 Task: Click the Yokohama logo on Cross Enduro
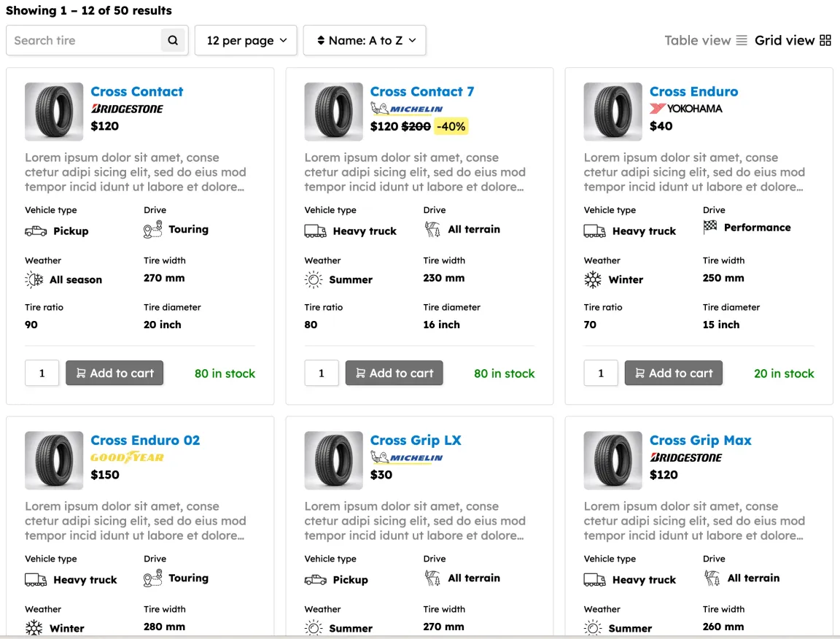click(x=685, y=109)
